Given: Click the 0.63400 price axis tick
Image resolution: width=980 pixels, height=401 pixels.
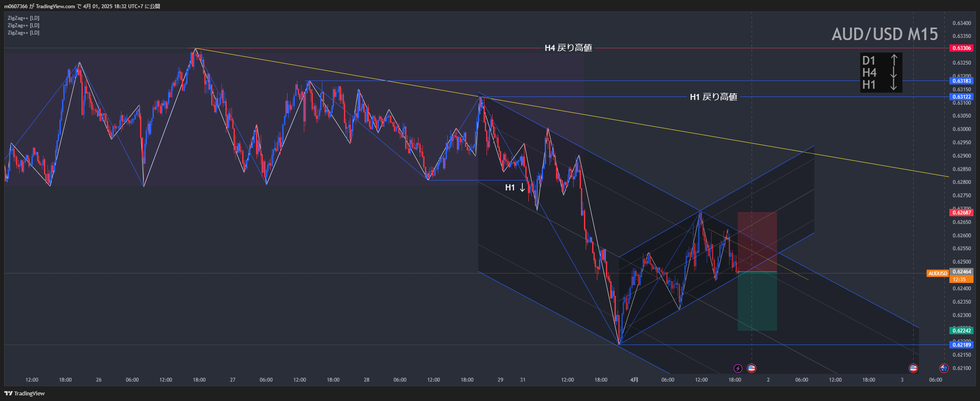Looking at the screenshot, I should tap(961, 23).
